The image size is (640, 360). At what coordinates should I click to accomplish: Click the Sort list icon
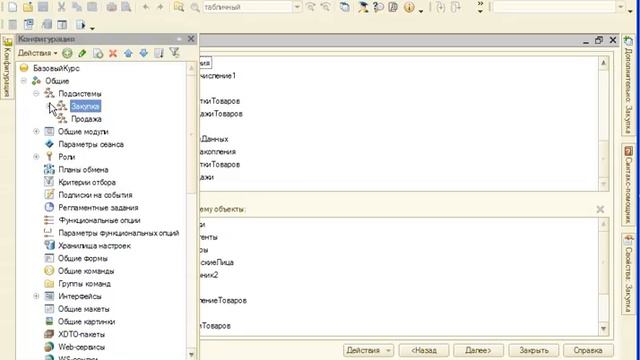coord(159,53)
